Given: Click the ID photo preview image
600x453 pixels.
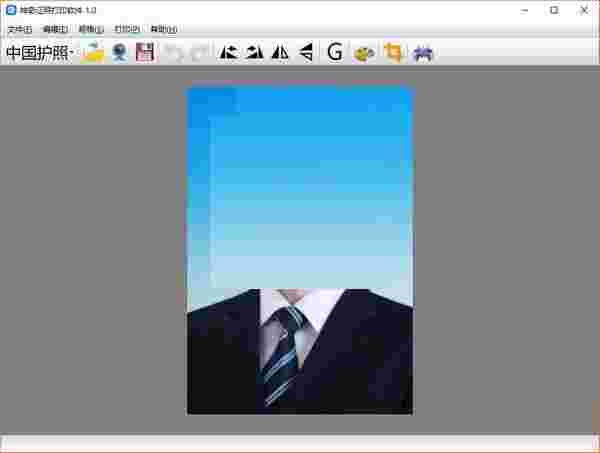Looking at the screenshot, I should [300, 249].
